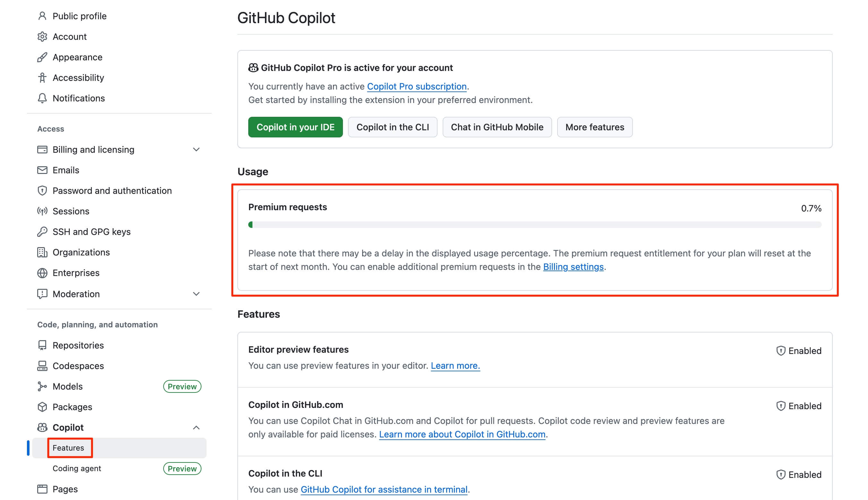This screenshot has width=868, height=500.
Task: Select Features under Copilot
Action: 119,448
